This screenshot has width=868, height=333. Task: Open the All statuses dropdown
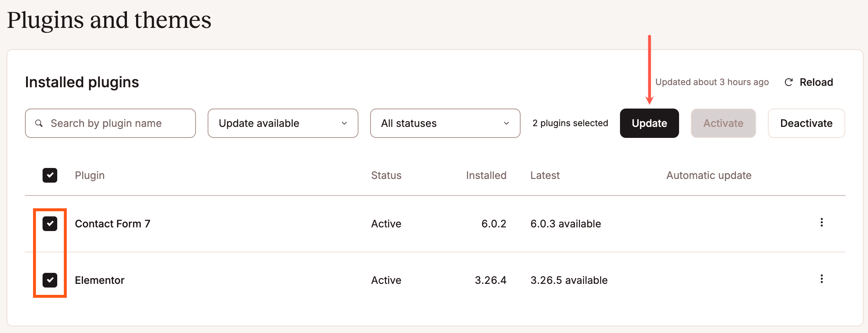445,123
